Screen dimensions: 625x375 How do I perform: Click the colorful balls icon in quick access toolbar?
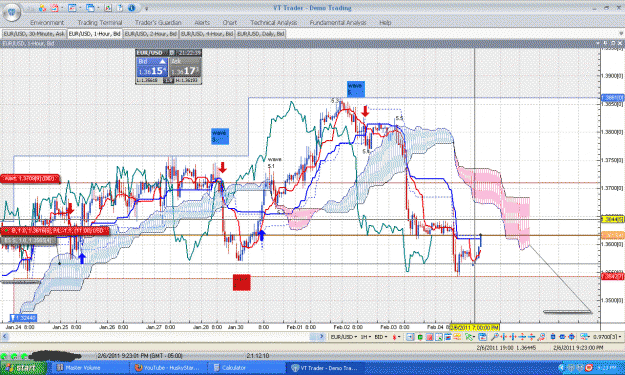pos(42,8)
